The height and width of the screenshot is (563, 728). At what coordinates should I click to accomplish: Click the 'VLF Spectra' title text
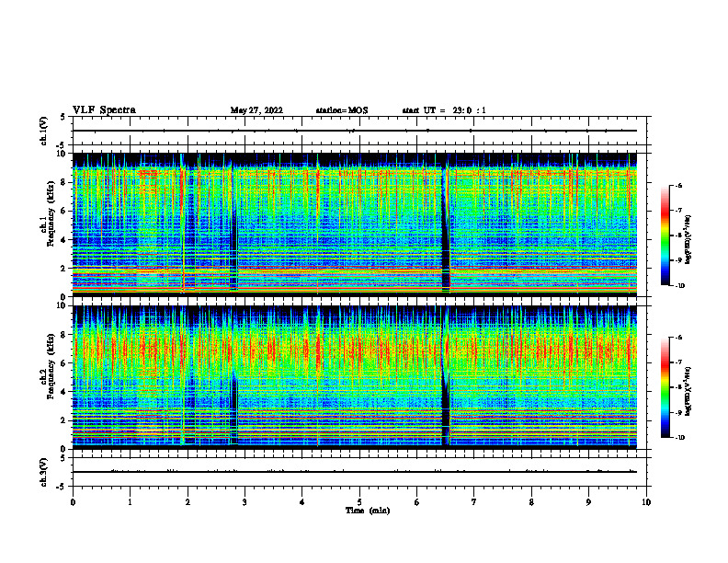coord(104,110)
